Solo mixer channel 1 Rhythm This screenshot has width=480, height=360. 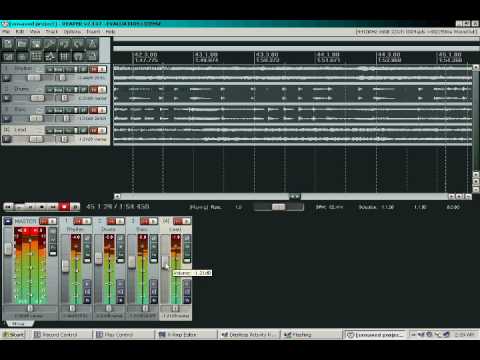coord(86,221)
